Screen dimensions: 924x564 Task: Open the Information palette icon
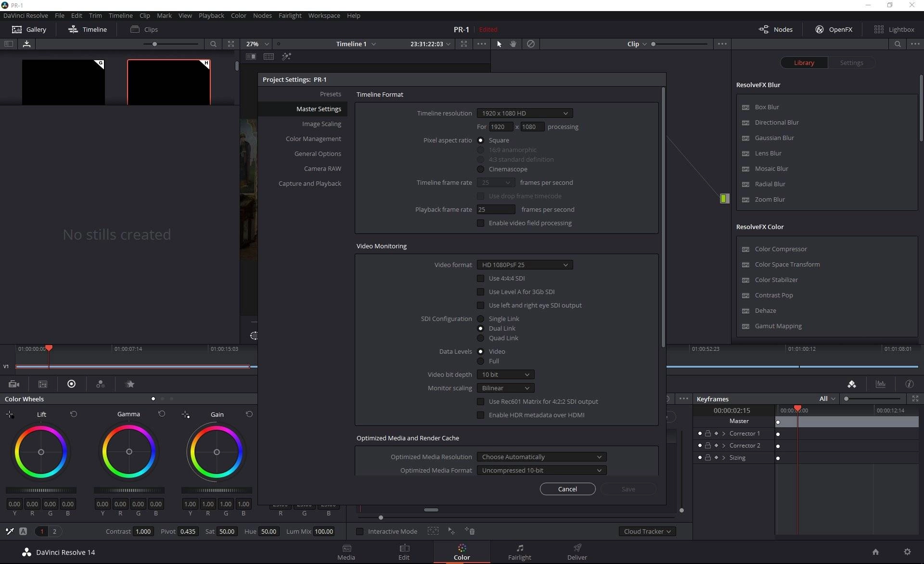pyautogui.click(x=910, y=384)
